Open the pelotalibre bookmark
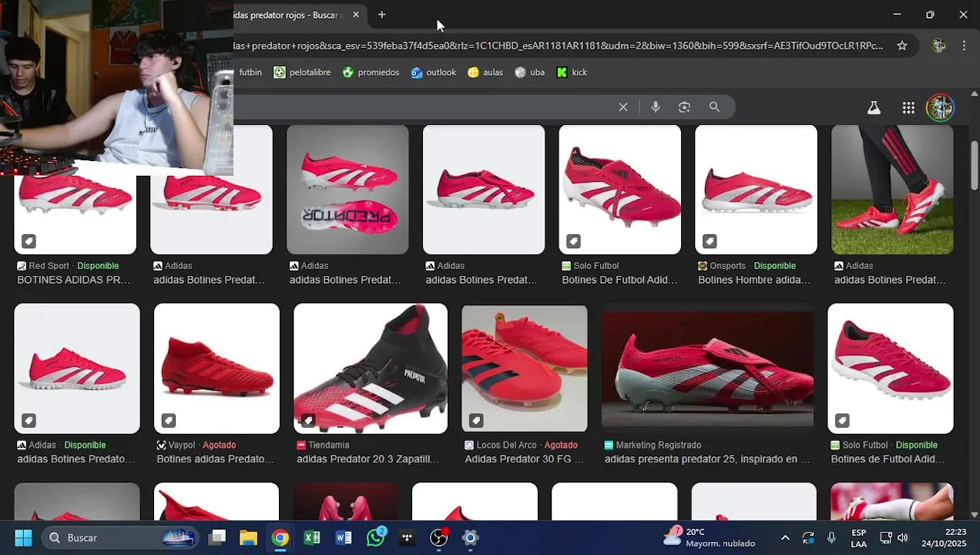The width and height of the screenshot is (980, 555). [302, 72]
